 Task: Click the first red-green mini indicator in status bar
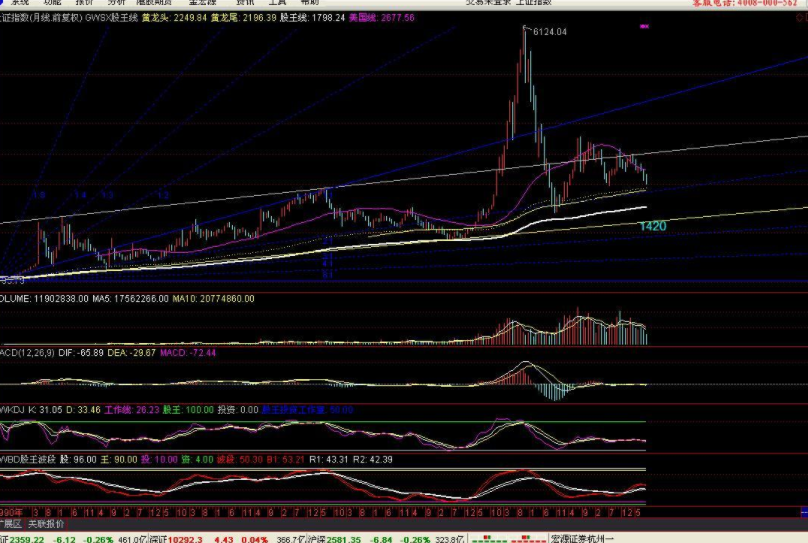pos(489,539)
